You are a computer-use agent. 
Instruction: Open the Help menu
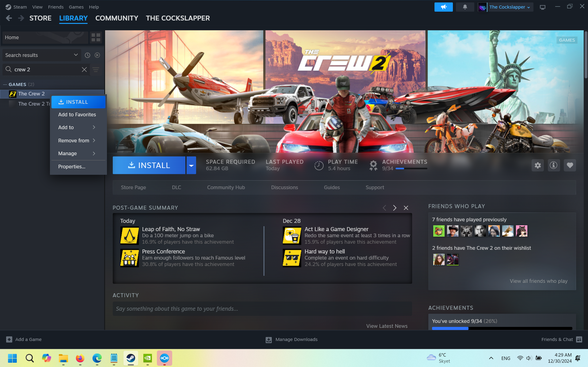(x=94, y=7)
